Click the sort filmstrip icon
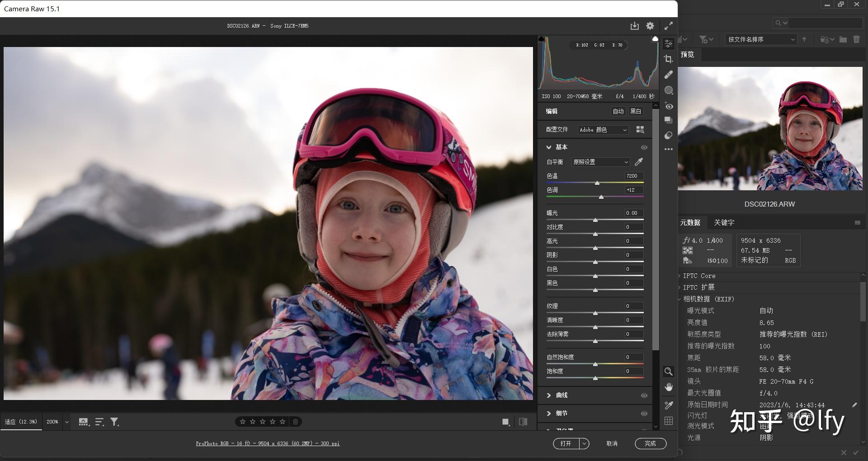 click(99, 422)
